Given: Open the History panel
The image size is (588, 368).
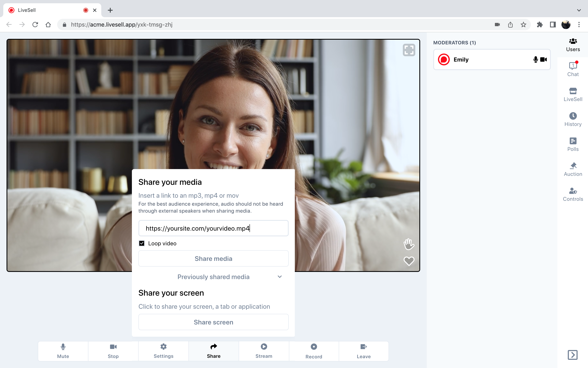Looking at the screenshot, I should (x=573, y=120).
